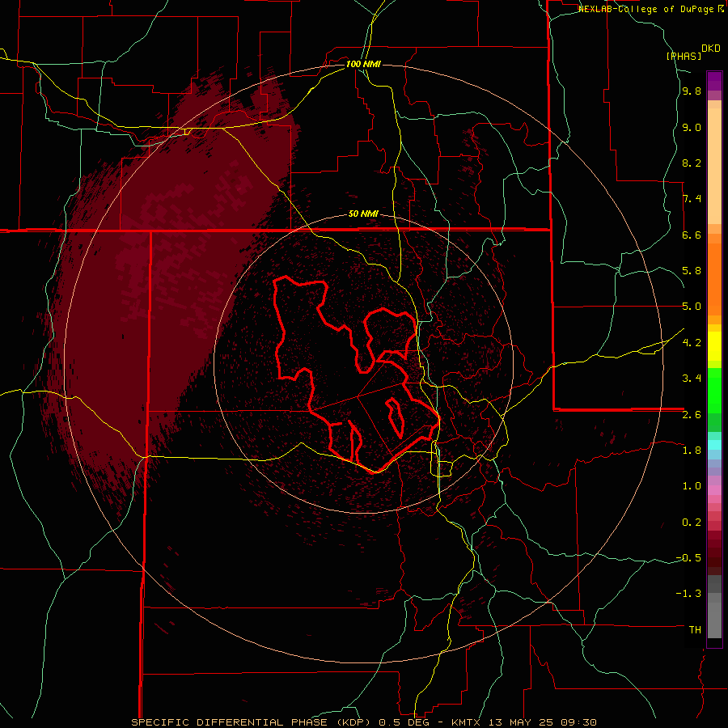Select the 0.2 scale value
This screenshot has height=728, width=728.
(692, 523)
